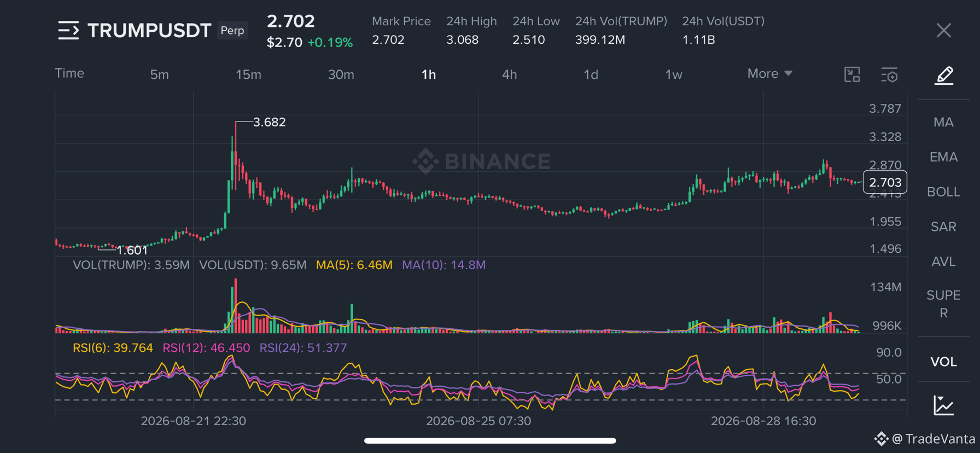This screenshot has width=980, height=453.
Task: Click the 24h Vol(TRUMP) 399.12M value
Action: [600, 40]
